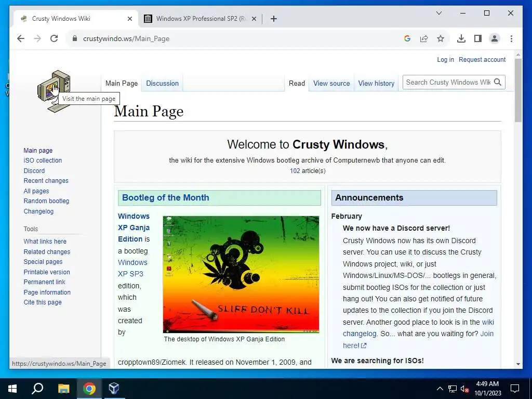Click the Log in link
This screenshot has height=399, width=532.
pos(445,60)
